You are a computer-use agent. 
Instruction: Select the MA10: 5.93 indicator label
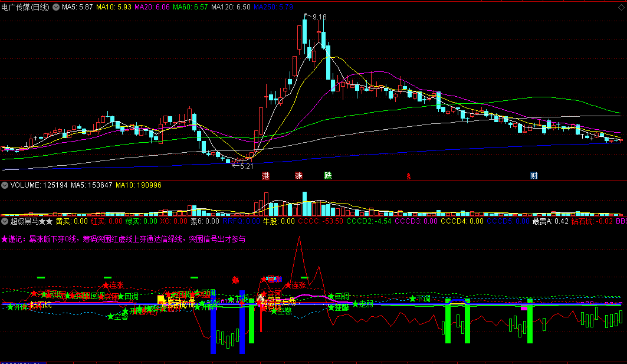[x=114, y=7]
